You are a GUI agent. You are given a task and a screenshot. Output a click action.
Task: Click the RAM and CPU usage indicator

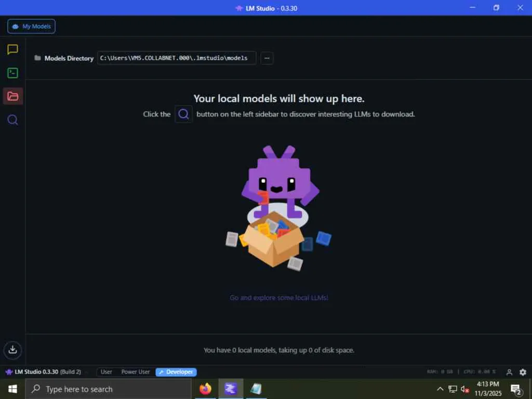click(461, 372)
